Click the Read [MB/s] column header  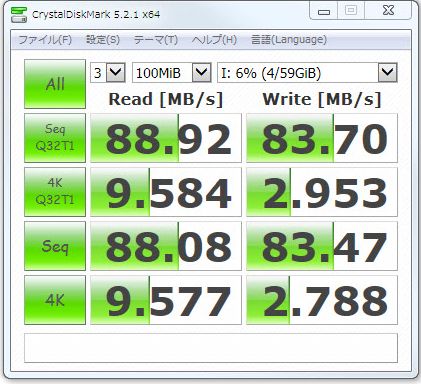click(x=166, y=99)
